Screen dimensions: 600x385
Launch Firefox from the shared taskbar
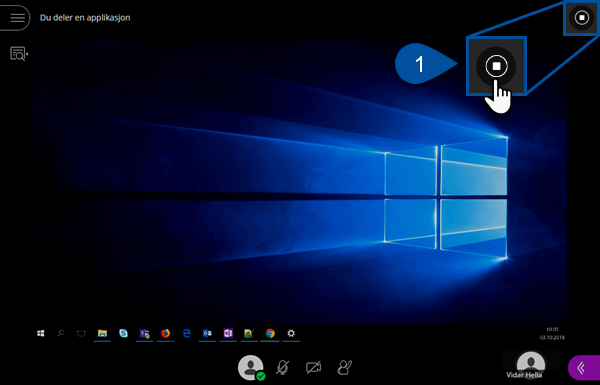(165, 333)
